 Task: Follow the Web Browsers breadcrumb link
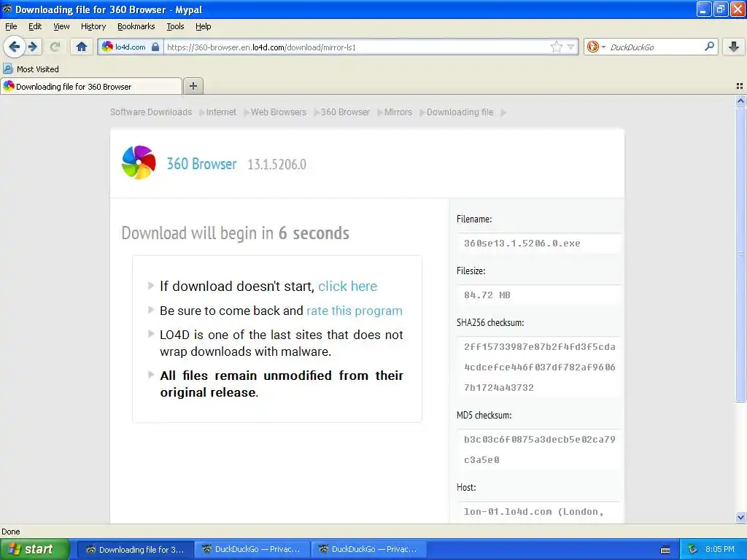point(278,112)
